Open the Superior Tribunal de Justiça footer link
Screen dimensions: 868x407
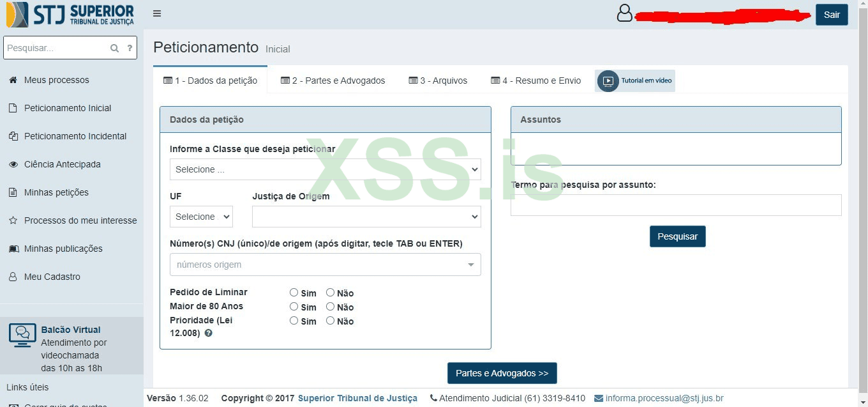357,398
